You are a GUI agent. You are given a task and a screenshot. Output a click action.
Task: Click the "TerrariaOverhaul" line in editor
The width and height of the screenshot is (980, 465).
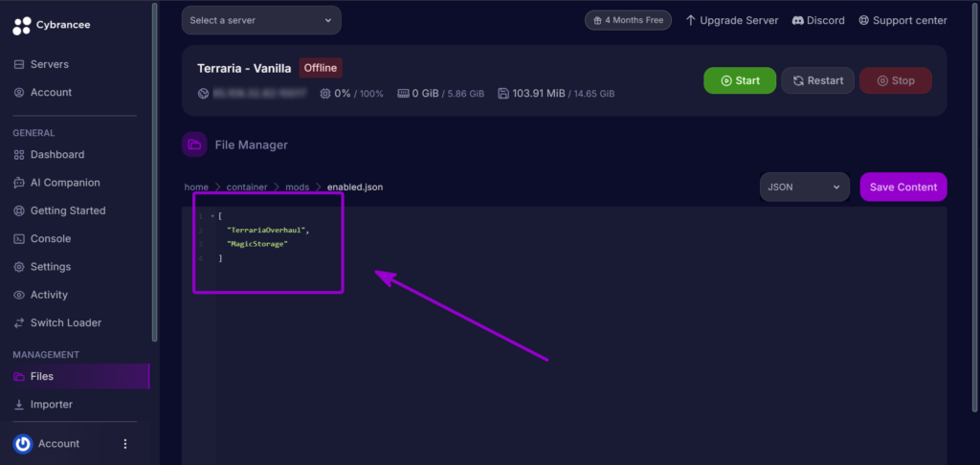click(268, 230)
